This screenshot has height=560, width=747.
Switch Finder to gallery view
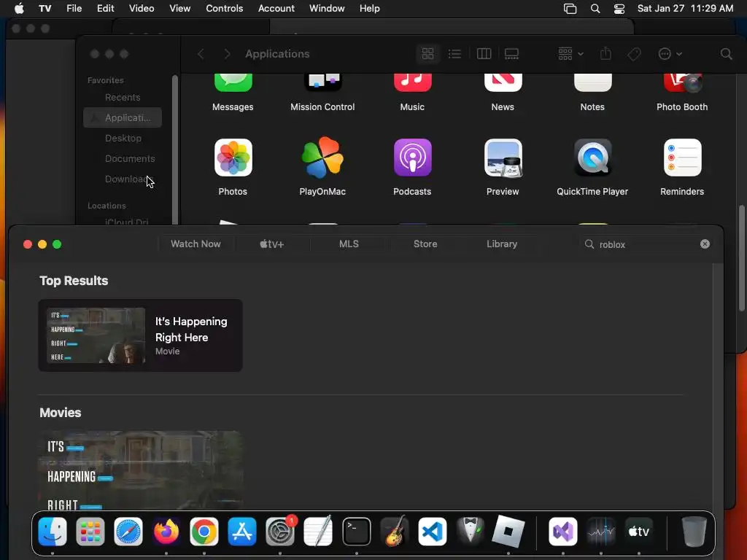(511, 54)
